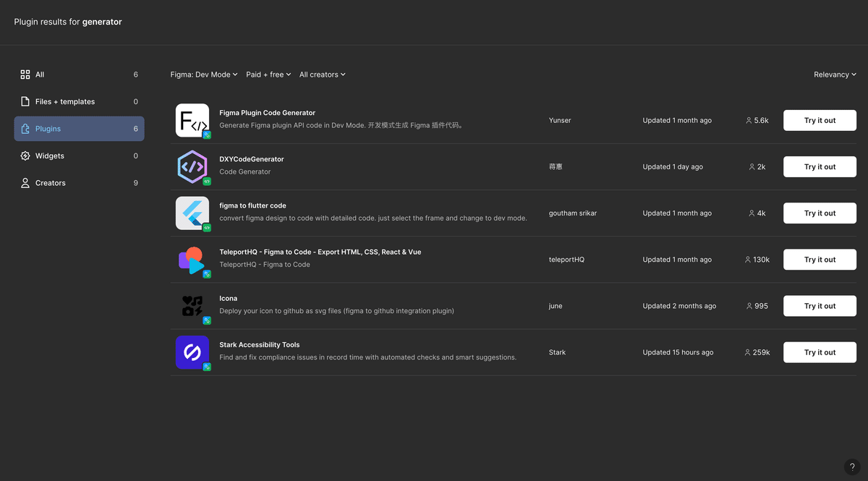868x481 pixels.
Task: Click creator name teleportHQ
Action: [x=566, y=260]
